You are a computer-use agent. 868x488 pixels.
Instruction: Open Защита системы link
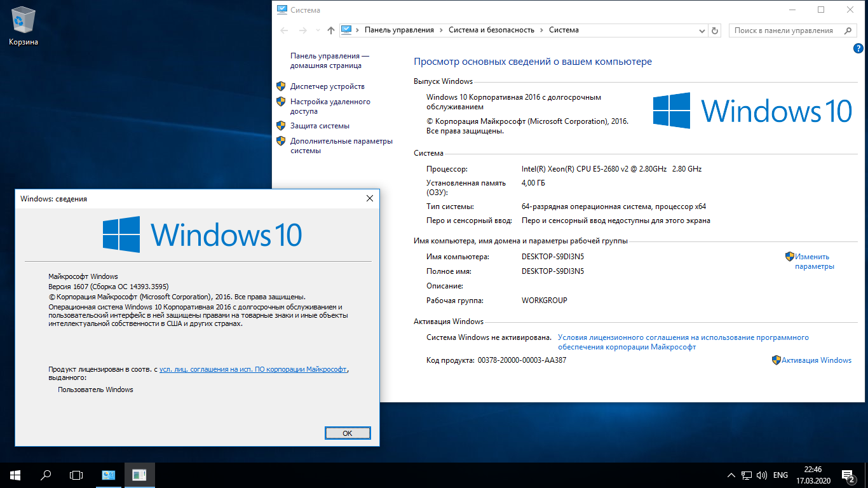(320, 126)
